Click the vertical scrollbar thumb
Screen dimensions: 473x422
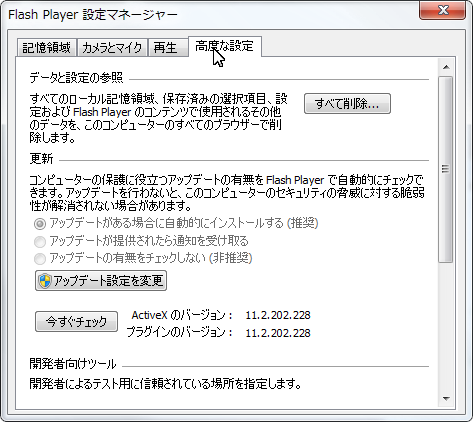click(x=446, y=169)
